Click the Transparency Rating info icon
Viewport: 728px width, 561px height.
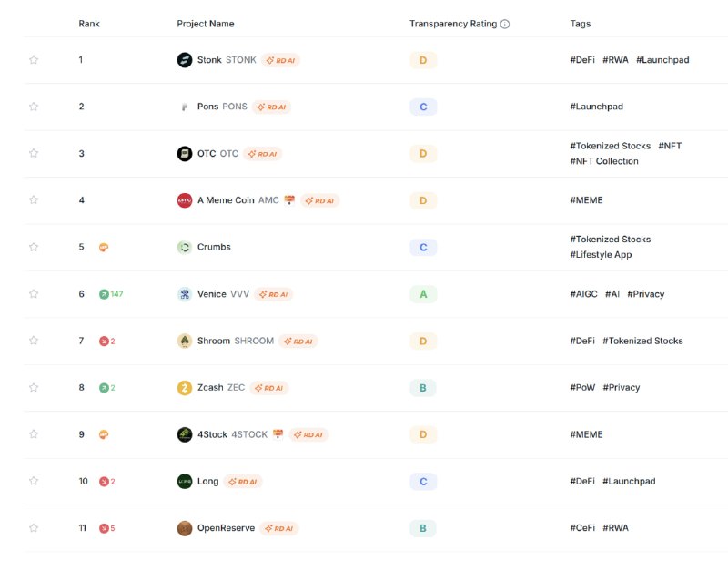[x=505, y=25]
